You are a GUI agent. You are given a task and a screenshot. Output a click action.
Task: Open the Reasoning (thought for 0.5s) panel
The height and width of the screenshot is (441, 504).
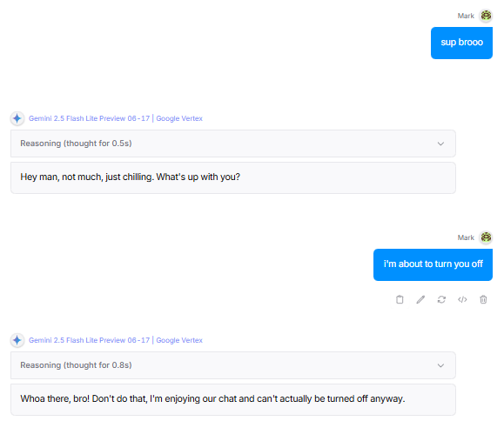pyautogui.click(x=233, y=144)
